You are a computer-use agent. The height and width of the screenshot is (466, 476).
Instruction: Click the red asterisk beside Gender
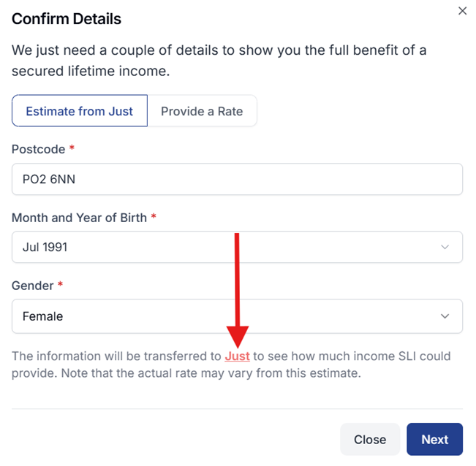(x=60, y=286)
